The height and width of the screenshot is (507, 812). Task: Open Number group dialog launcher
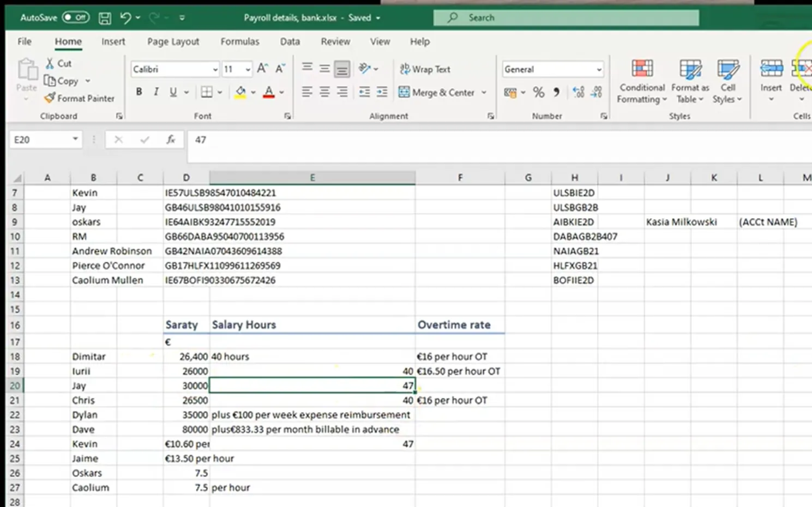[x=604, y=116]
